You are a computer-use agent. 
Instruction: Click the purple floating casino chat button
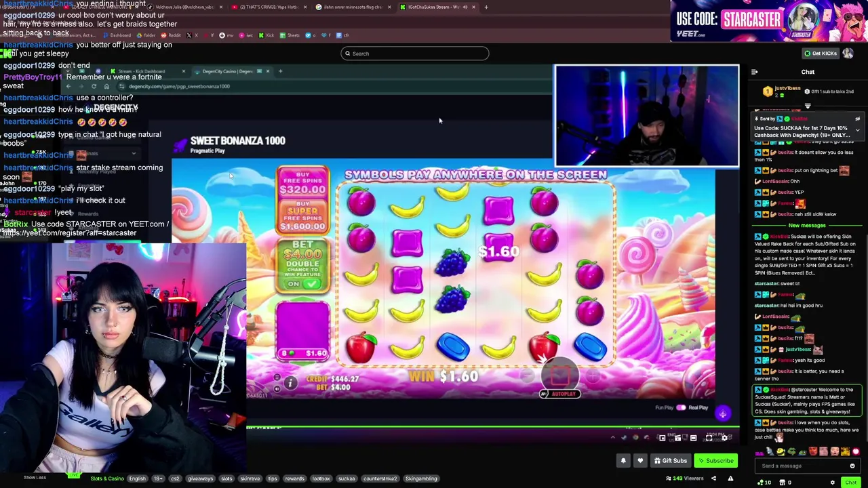click(722, 414)
